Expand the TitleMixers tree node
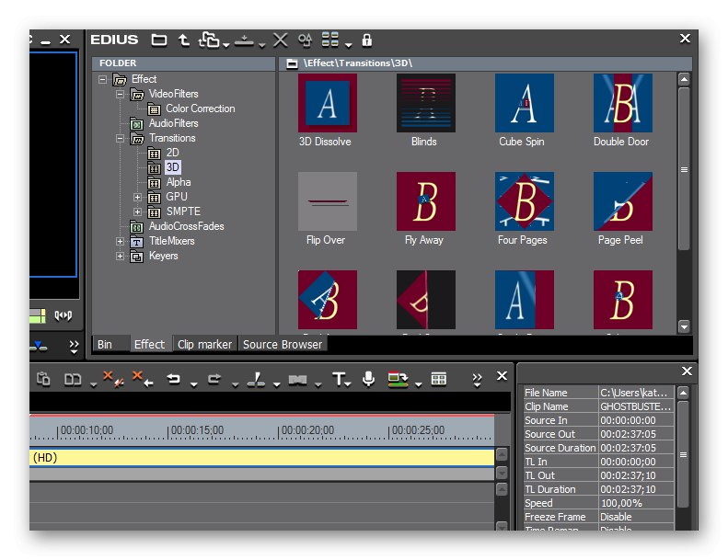 pyautogui.click(x=120, y=241)
